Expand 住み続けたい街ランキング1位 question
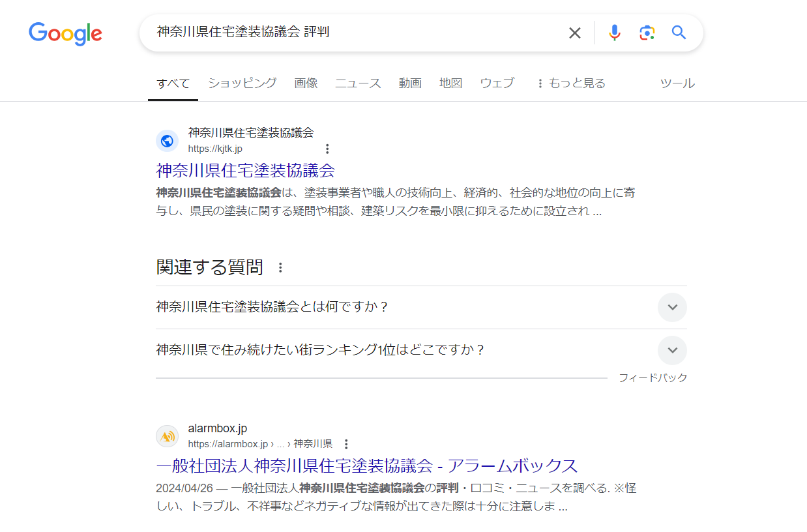Image resolution: width=807 pixels, height=532 pixels. pos(672,351)
